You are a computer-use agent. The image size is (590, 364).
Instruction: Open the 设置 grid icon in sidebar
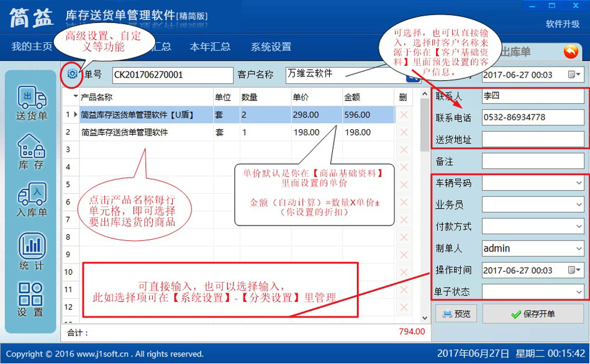click(x=30, y=299)
